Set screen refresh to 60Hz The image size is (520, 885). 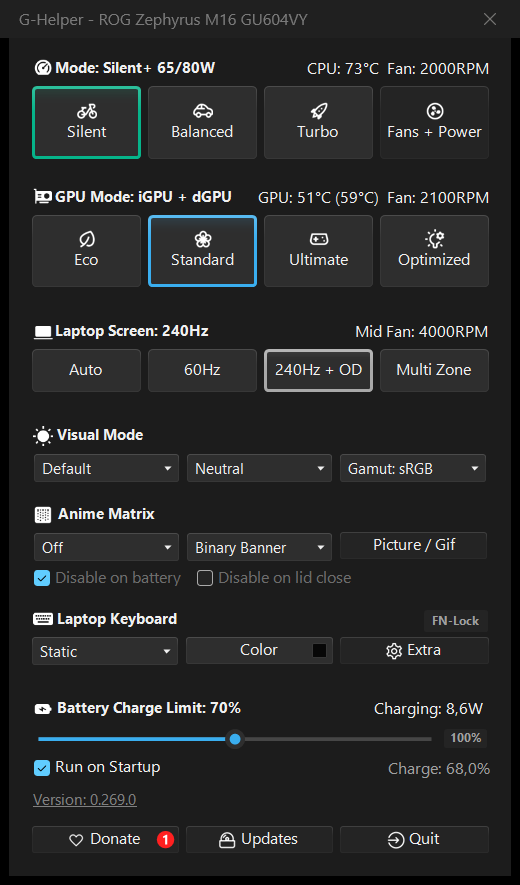pyautogui.click(x=202, y=370)
